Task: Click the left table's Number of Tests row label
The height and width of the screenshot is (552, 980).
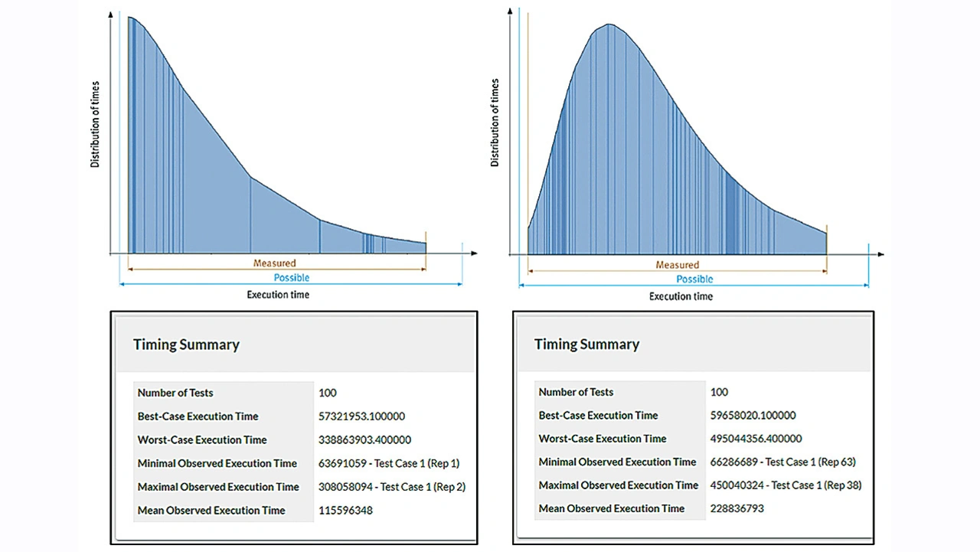Action: pos(175,393)
